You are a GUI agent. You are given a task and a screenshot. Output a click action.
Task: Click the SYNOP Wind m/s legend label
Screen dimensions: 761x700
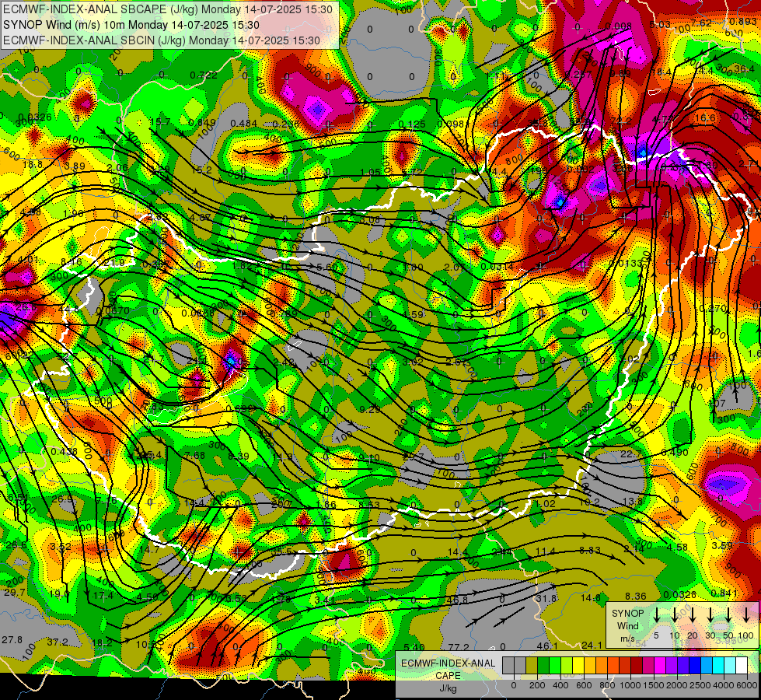click(x=627, y=625)
